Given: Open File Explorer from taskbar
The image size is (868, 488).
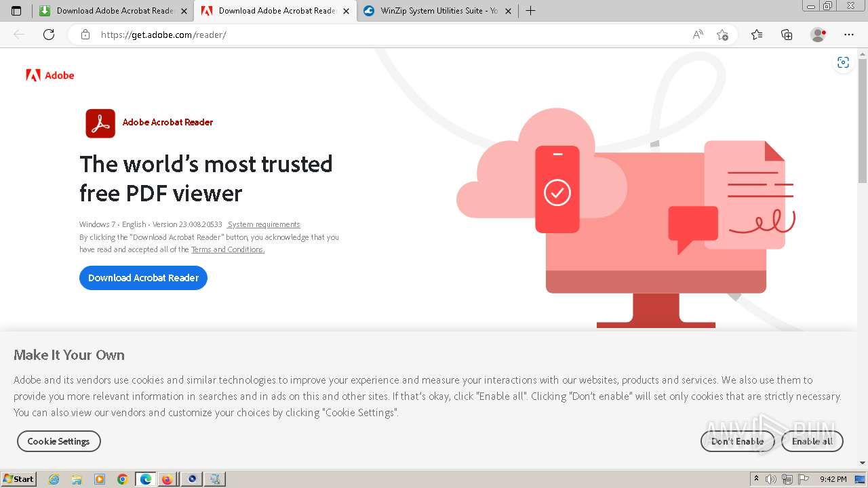Looking at the screenshot, I should tap(77, 479).
